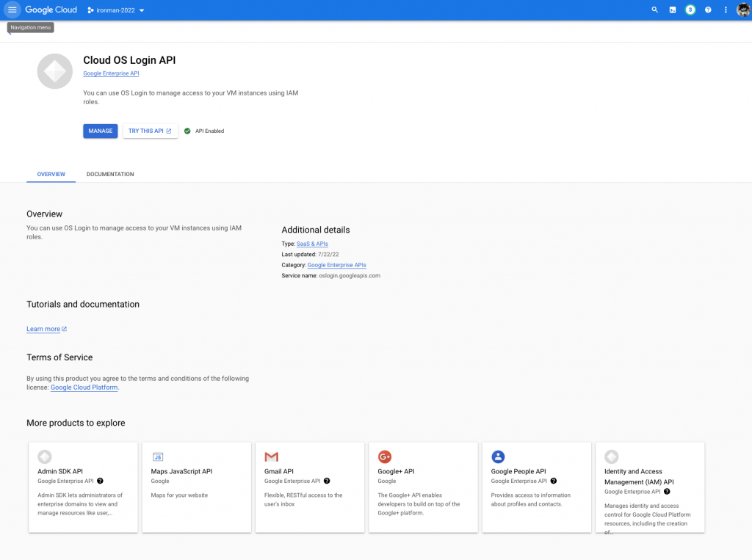Image resolution: width=752 pixels, height=560 pixels.
Task: Click the Identity and Access Management card icon
Action: (x=612, y=457)
